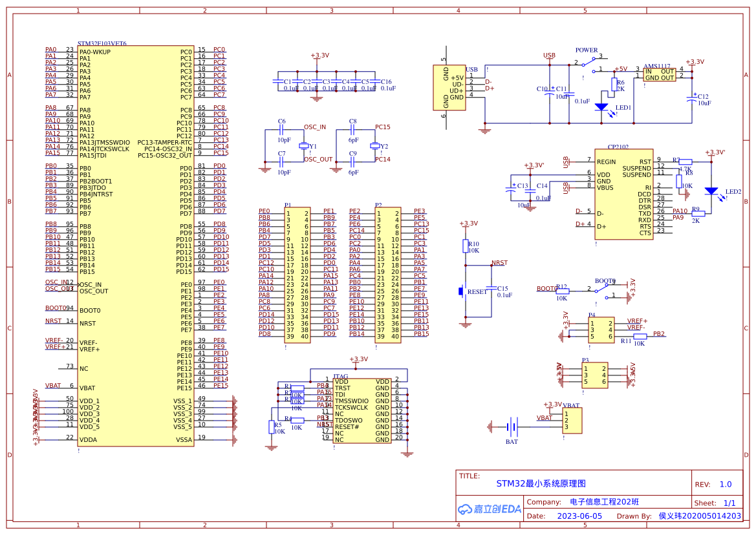Click the CP2102 part name label

(x=618, y=147)
